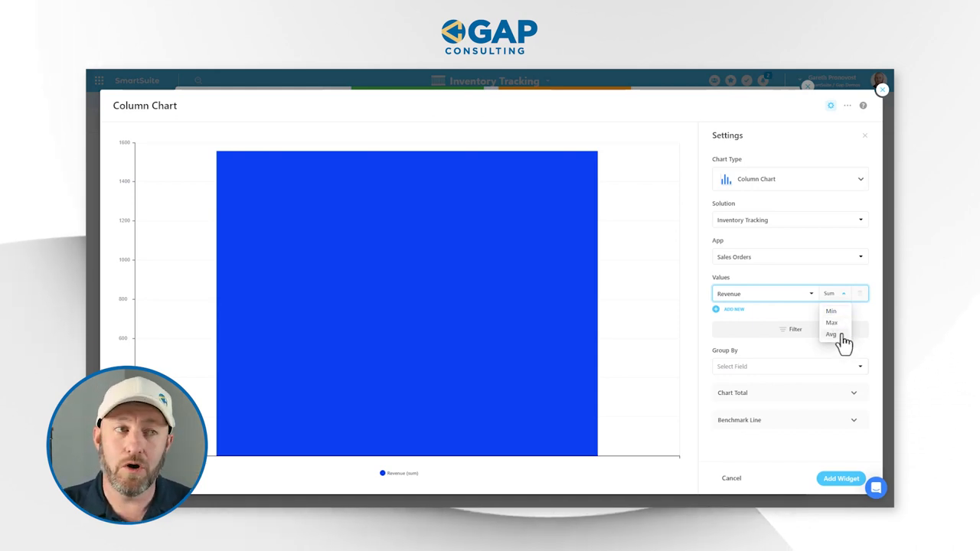The image size is (980, 551).
Task: Click the members icon in header
Action: 714,80
